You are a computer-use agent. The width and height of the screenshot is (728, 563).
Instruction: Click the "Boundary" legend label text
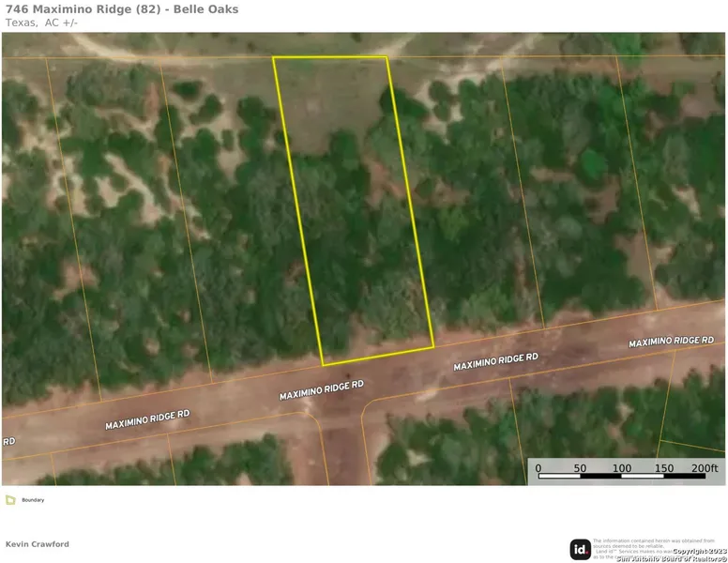[x=33, y=500]
